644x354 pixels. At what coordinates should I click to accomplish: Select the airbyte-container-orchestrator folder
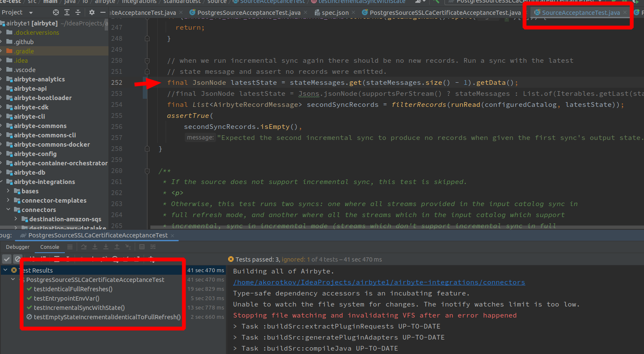click(x=61, y=163)
